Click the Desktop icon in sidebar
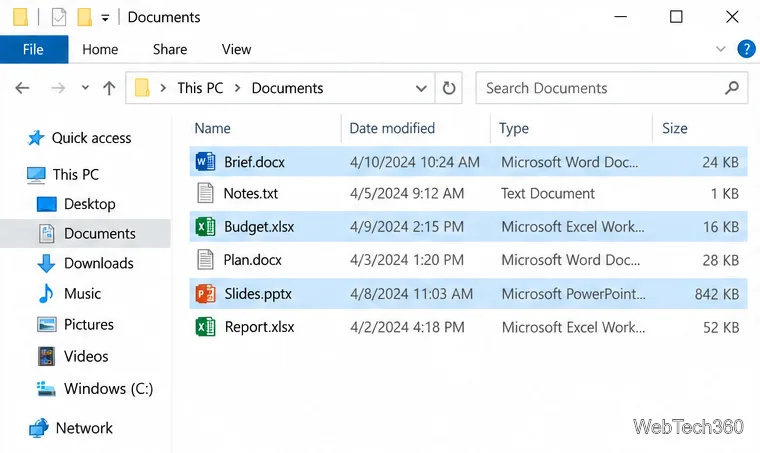The width and height of the screenshot is (760, 453). pos(47,204)
